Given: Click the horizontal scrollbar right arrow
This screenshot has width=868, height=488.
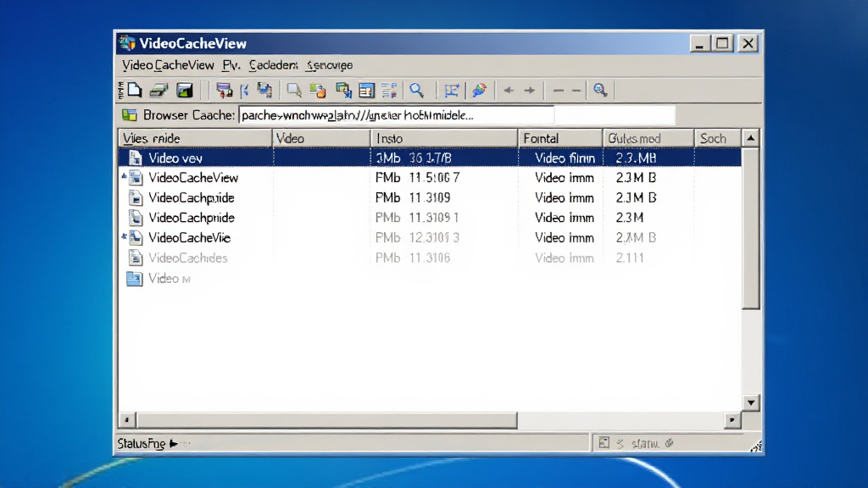Looking at the screenshot, I should click(732, 420).
